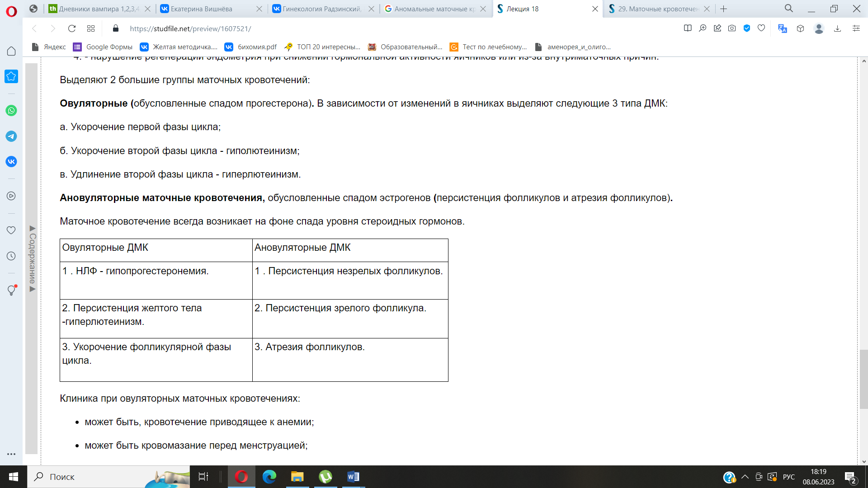
Task: Search open tabs with the magnifier
Action: tap(789, 9)
